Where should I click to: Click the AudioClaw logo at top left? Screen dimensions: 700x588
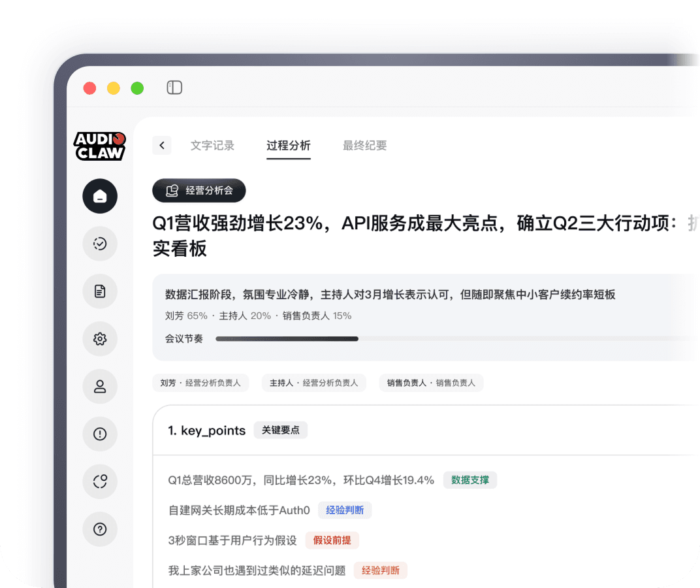(x=99, y=146)
